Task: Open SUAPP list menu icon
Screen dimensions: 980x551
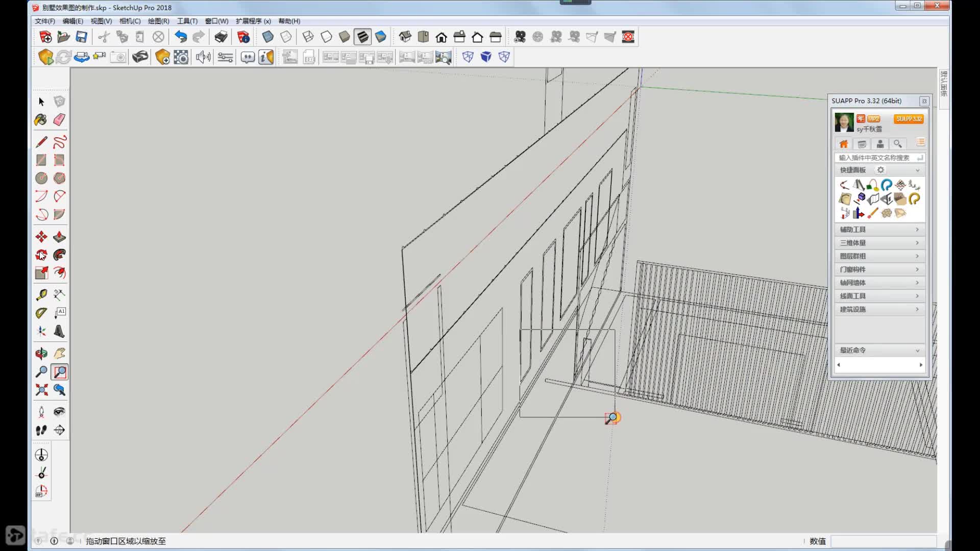Action: point(921,142)
